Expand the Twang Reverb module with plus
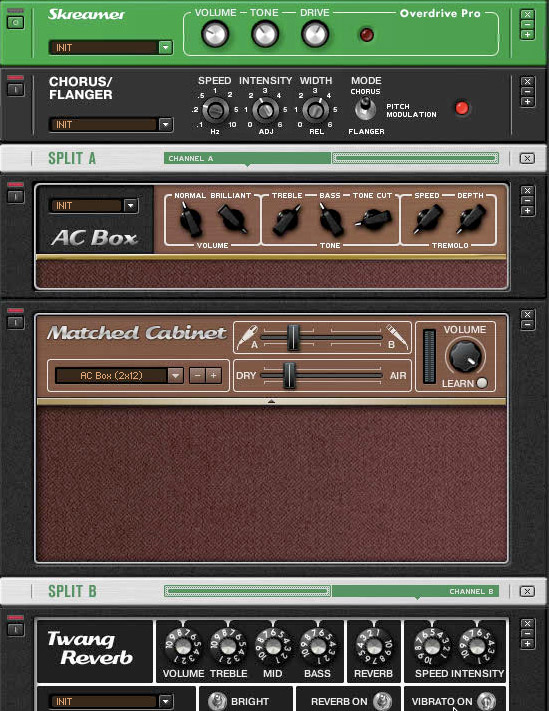 point(527,643)
